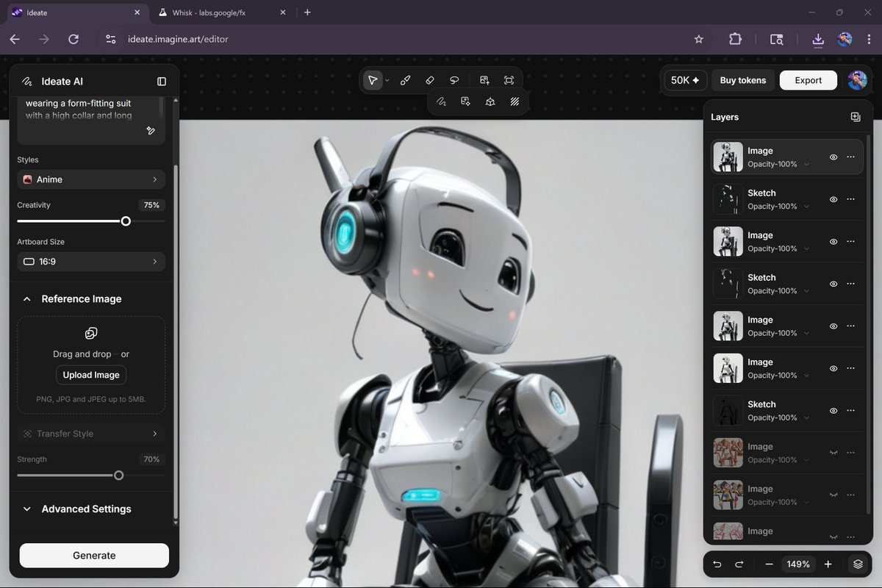Toggle visibility of the first Sketch layer

click(x=833, y=199)
